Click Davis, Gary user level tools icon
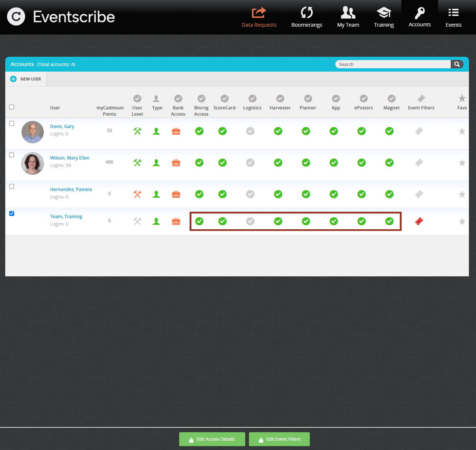The width and height of the screenshot is (476, 450). coord(137,131)
